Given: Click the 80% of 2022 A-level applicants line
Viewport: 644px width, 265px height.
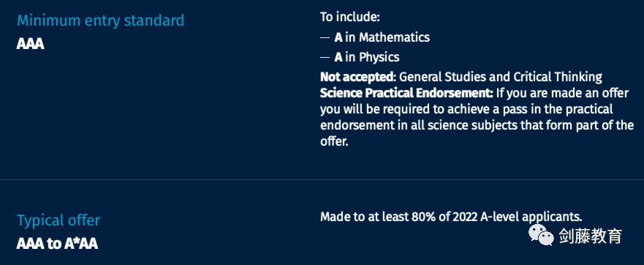Looking at the screenshot, I should click(451, 217).
